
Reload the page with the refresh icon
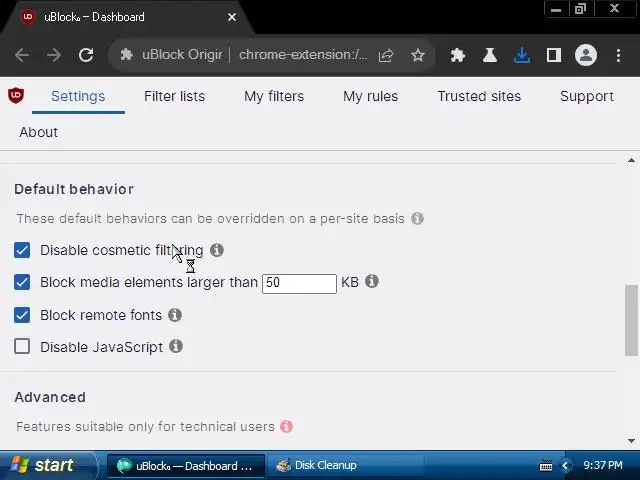[86, 55]
